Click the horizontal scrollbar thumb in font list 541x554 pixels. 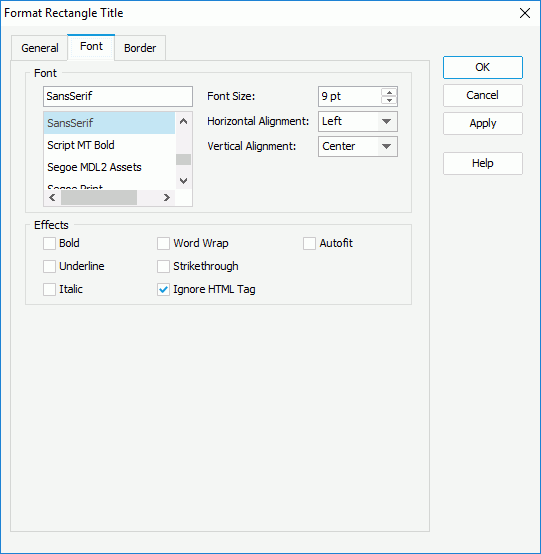click(x=99, y=198)
